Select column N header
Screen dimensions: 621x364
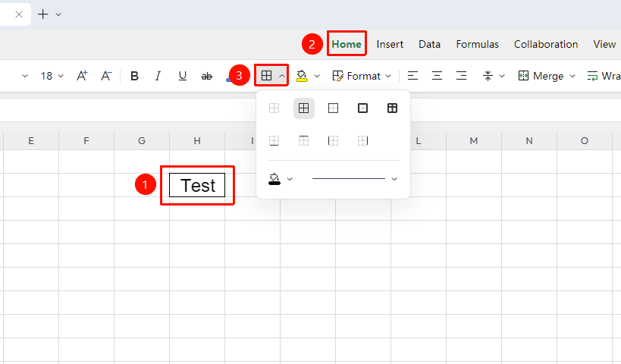coord(529,140)
